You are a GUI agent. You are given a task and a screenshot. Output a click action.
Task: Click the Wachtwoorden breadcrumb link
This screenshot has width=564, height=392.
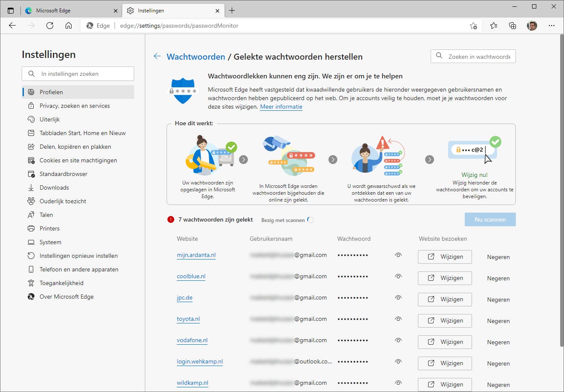(x=196, y=57)
